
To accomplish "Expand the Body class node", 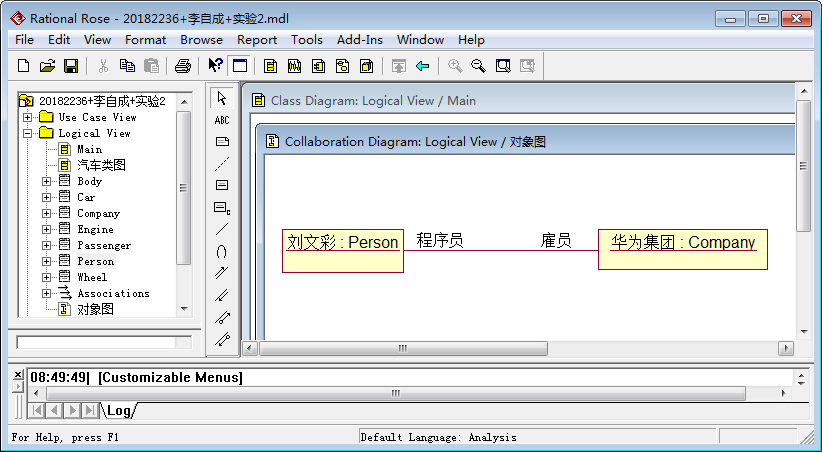I will pos(47,181).
